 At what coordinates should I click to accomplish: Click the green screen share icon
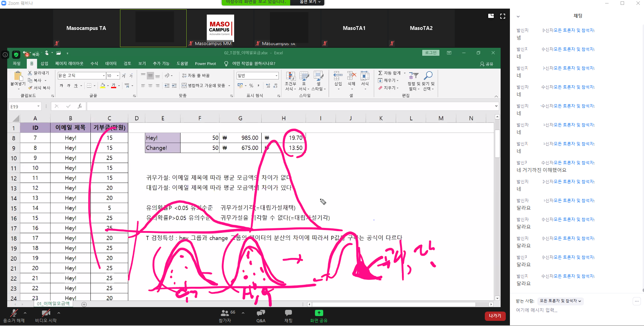[x=319, y=313]
